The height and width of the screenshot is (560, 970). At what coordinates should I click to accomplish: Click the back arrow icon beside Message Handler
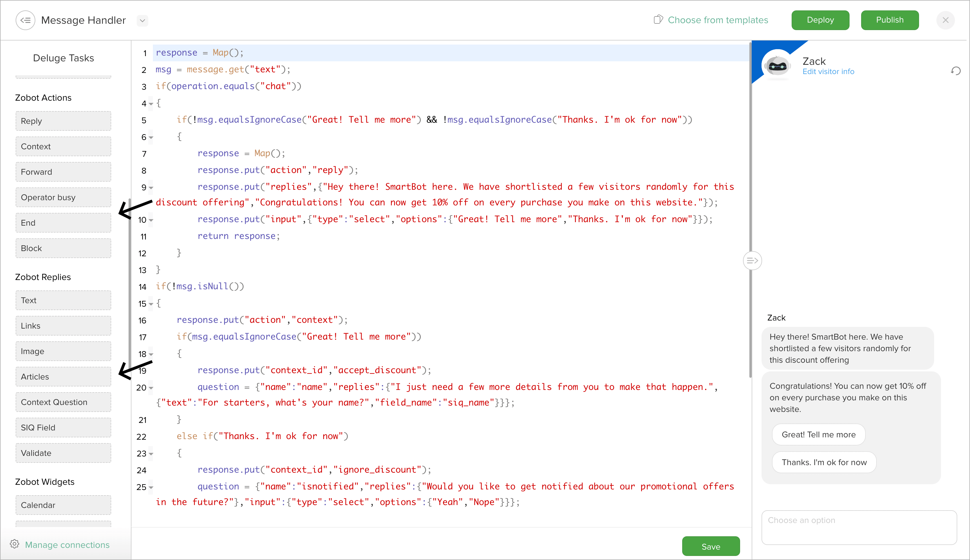(25, 20)
